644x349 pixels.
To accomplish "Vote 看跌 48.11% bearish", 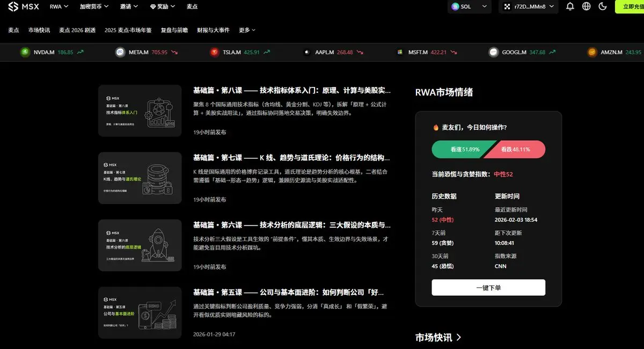I will pyautogui.click(x=516, y=149).
